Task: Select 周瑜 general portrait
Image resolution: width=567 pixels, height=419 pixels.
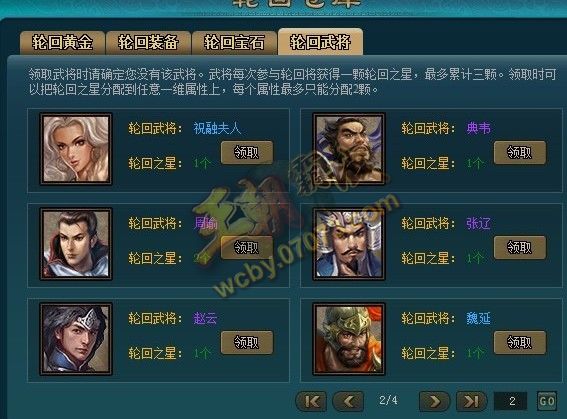Action: point(76,244)
